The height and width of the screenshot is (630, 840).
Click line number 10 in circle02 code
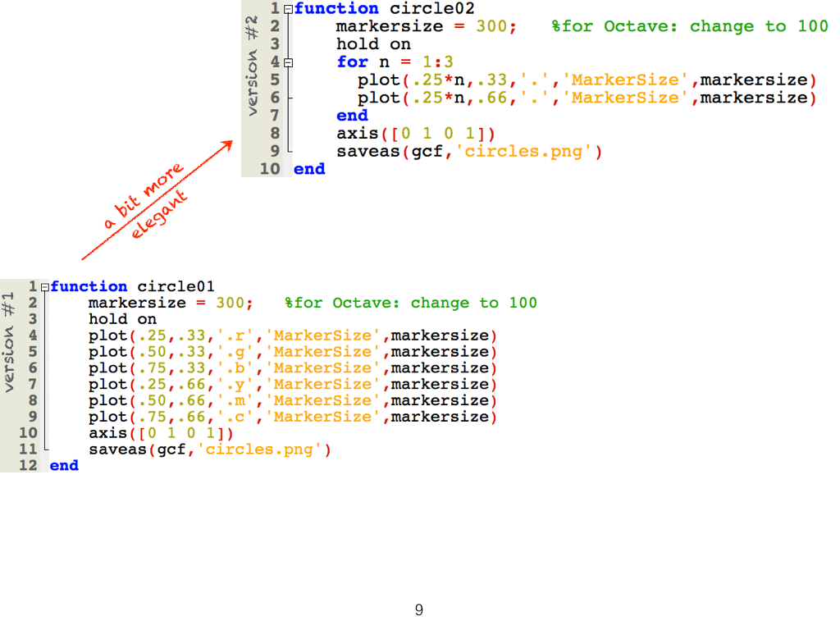click(x=269, y=169)
